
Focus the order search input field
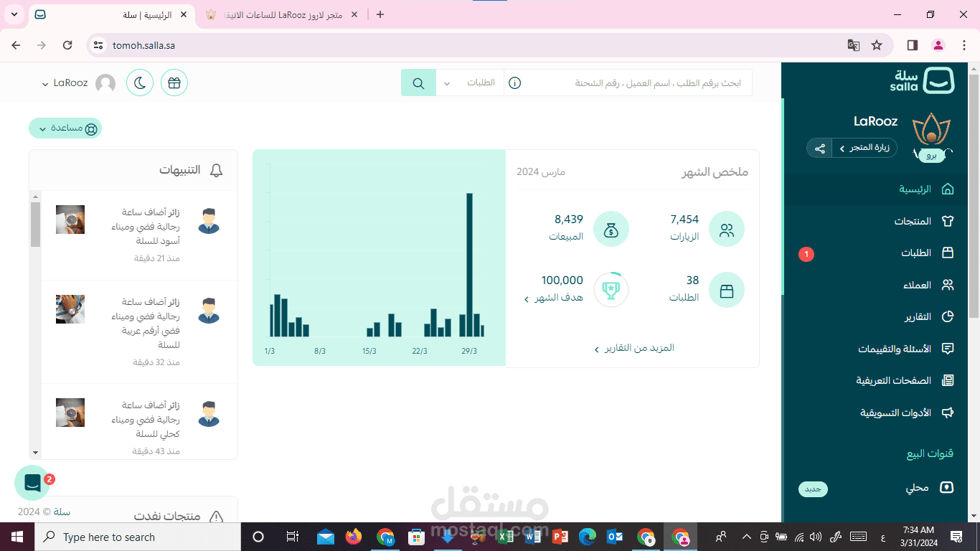tap(637, 83)
